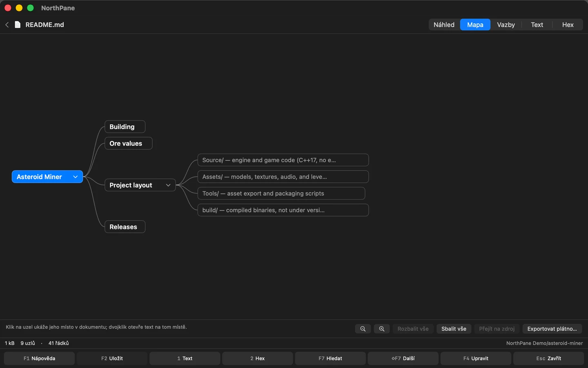Viewport: 588px width, 368px height.
Task: Click the Assets/ models, textures node
Action: 283,177
